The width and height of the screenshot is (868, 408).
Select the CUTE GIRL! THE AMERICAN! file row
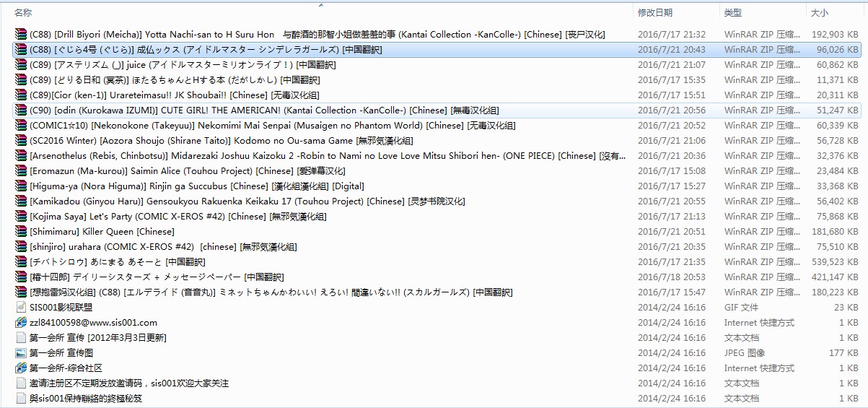pos(264,110)
